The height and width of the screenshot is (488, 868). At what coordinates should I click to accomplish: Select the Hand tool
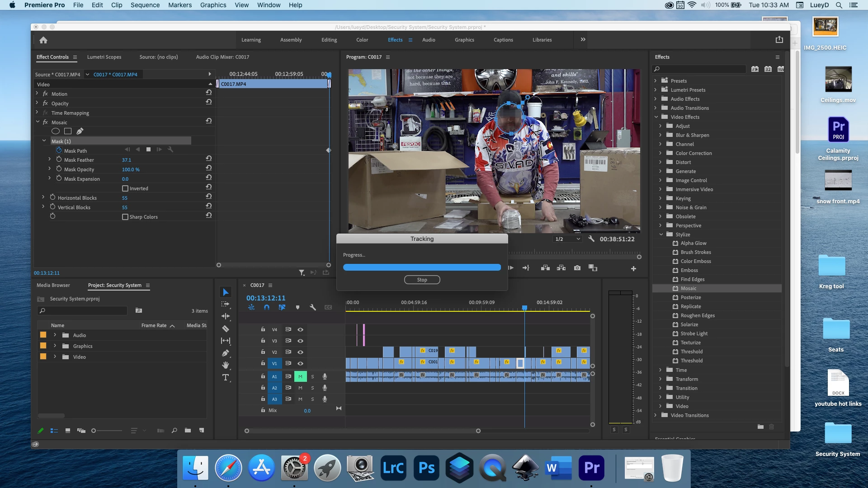226,365
